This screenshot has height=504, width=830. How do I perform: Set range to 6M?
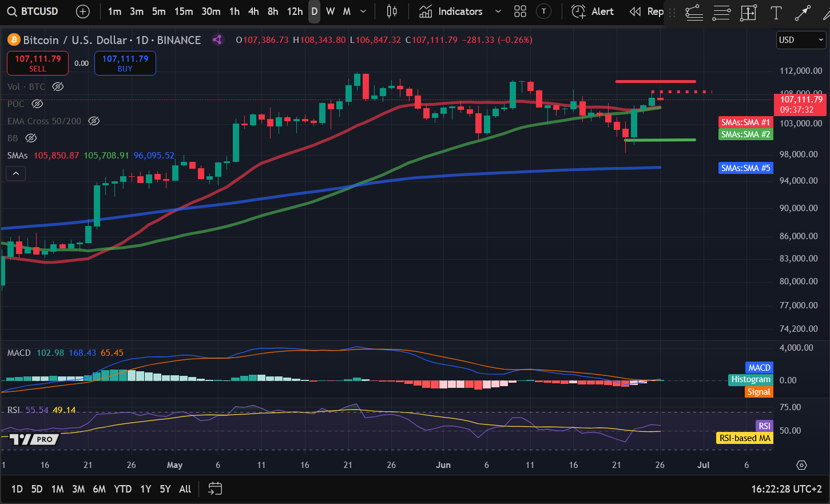point(99,489)
